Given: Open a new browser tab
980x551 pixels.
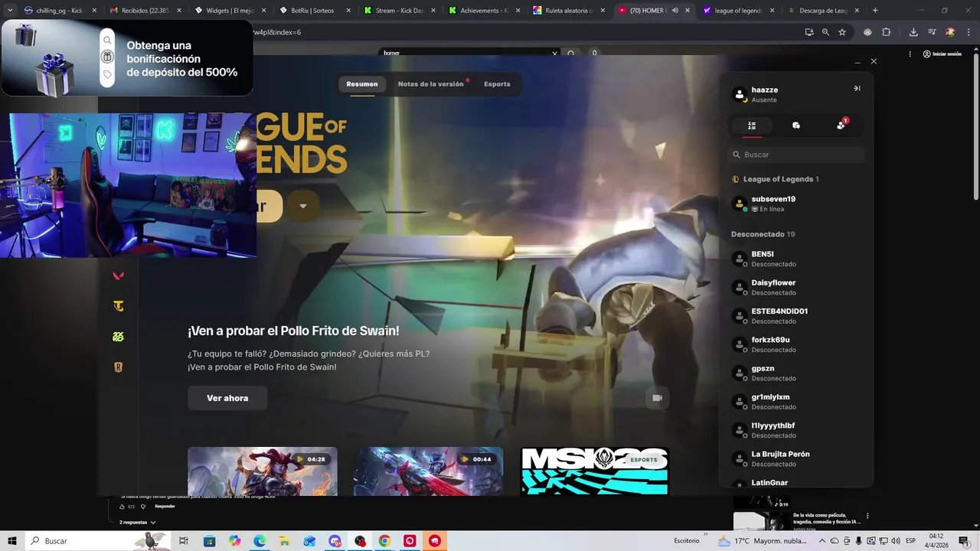Looking at the screenshot, I should click(875, 11).
